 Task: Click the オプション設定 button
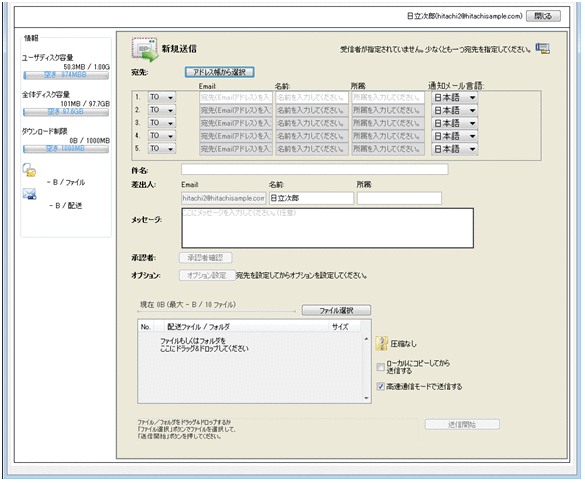(207, 275)
